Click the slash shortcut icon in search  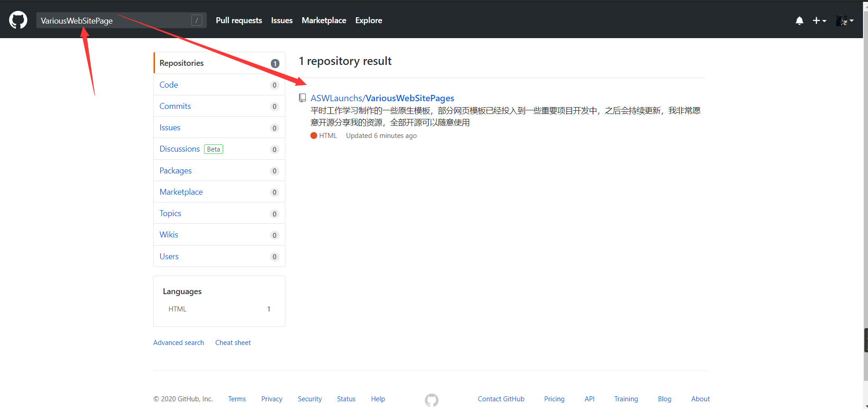pyautogui.click(x=197, y=20)
